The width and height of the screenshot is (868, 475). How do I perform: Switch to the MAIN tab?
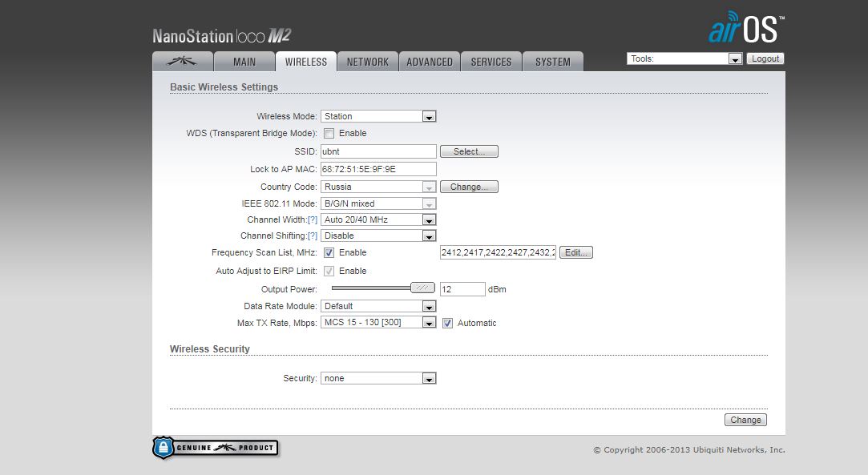point(244,62)
